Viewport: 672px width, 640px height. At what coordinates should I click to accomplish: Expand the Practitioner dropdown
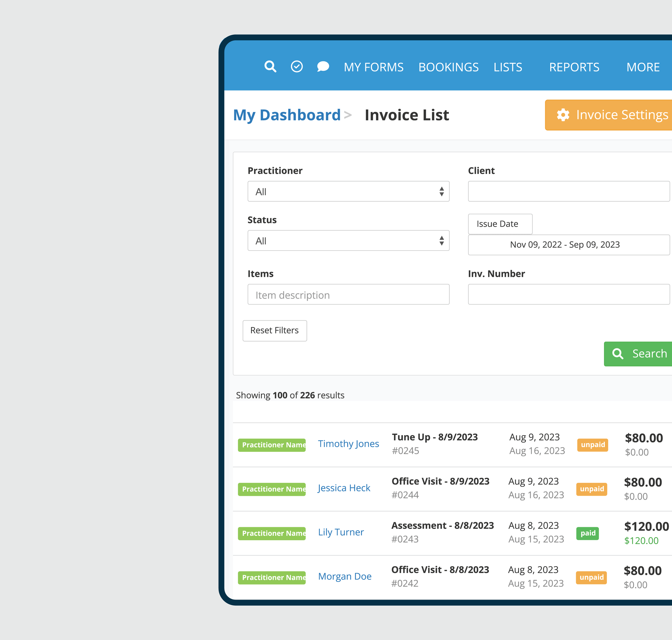coord(348,191)
